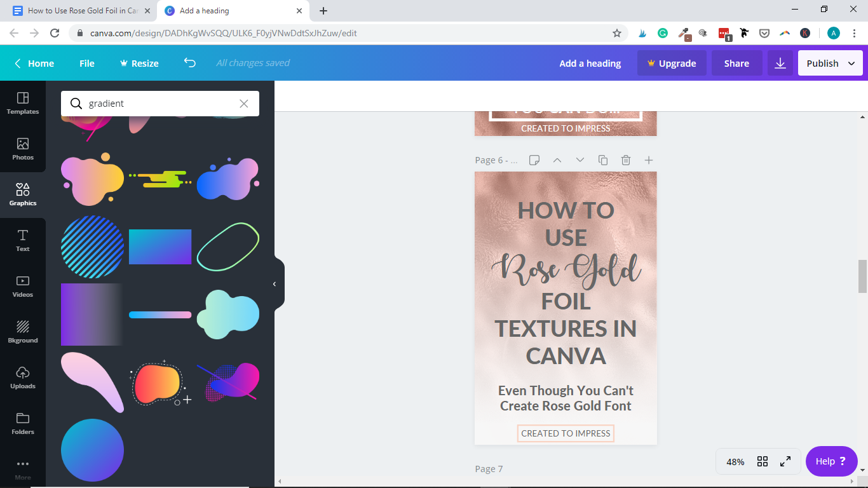Click the Share button
The height and width of the screenshot is (488, 868).
[x=736, y=63]
